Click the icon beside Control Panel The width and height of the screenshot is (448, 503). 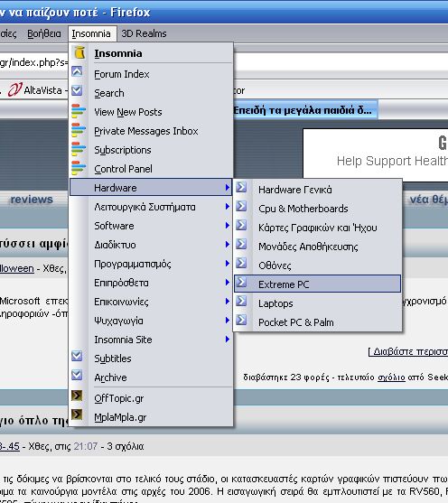(x=79, y=168)
